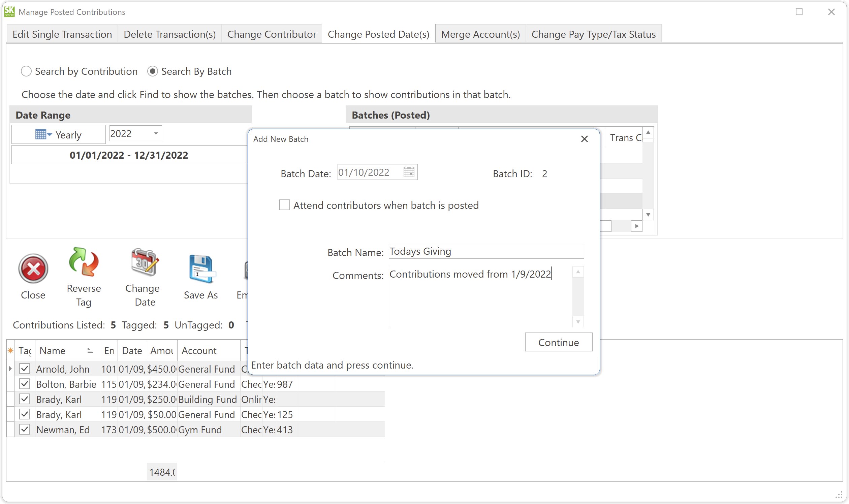
Task: Close the Add New Batch dialog
Action: (584, 139)
